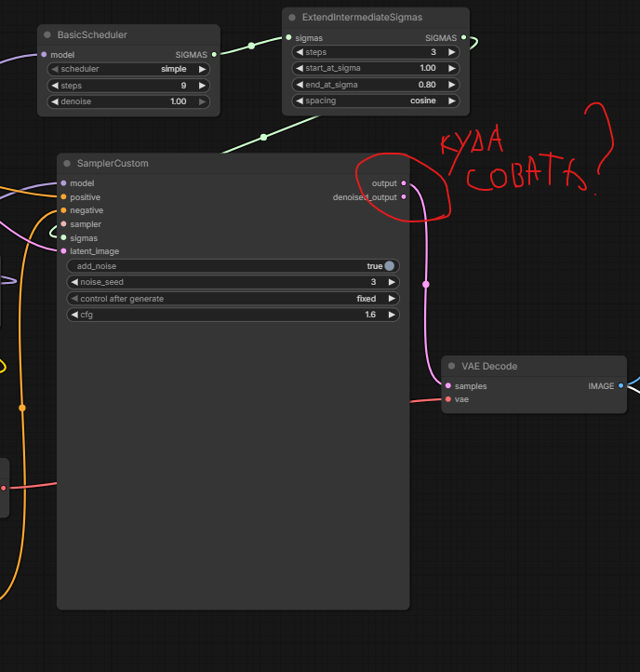Select the SamplerCustom node title bar
The image size is (640, 672).
click(233, 163)
